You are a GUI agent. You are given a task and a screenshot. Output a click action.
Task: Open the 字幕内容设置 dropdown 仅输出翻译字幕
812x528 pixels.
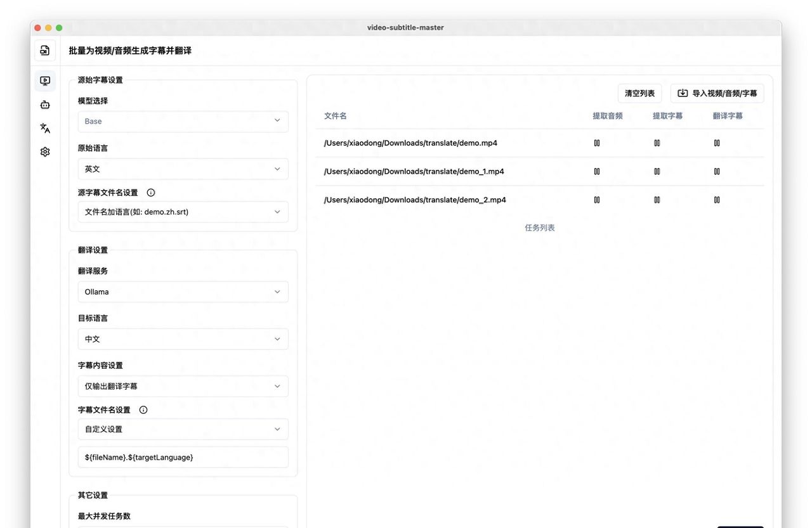183,386
